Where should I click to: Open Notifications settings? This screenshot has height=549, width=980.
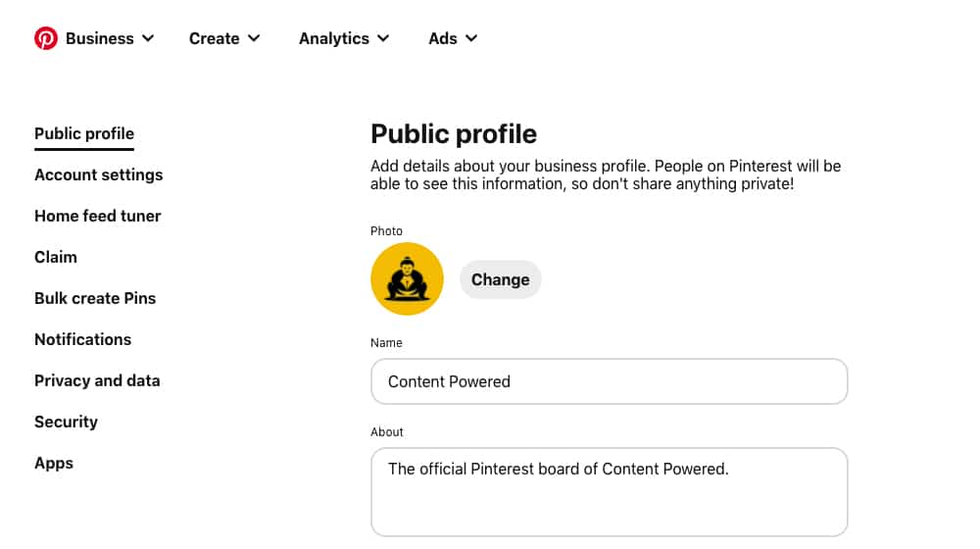point(83,340)
